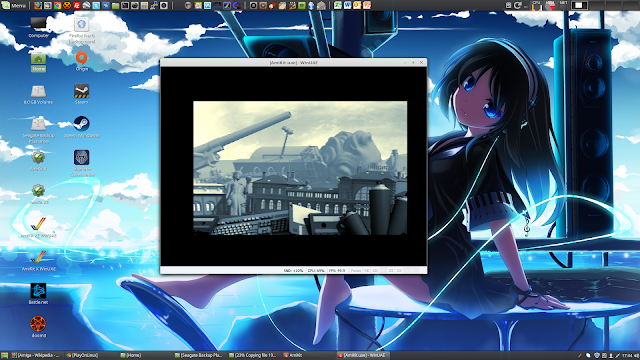Click the SND indicator in WinUAE status bar
The width and height of the screenshot is (640, 360).
(293, 270)
